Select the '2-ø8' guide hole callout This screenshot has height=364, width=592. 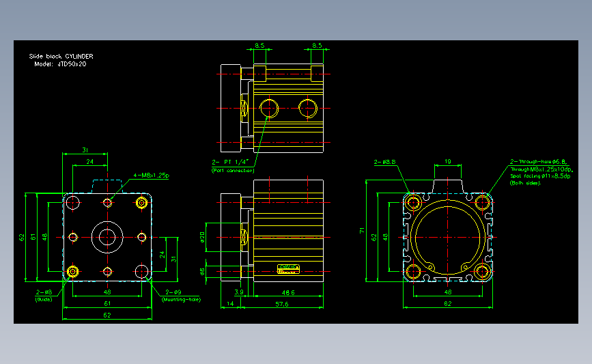[44, 292]
